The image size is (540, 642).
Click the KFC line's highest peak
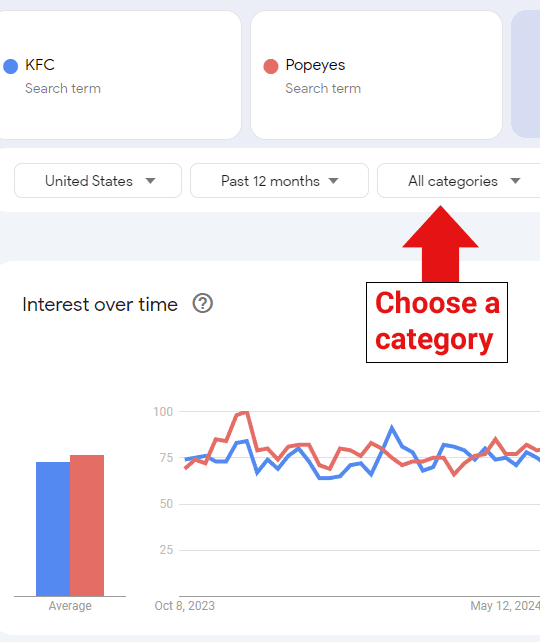392,428
